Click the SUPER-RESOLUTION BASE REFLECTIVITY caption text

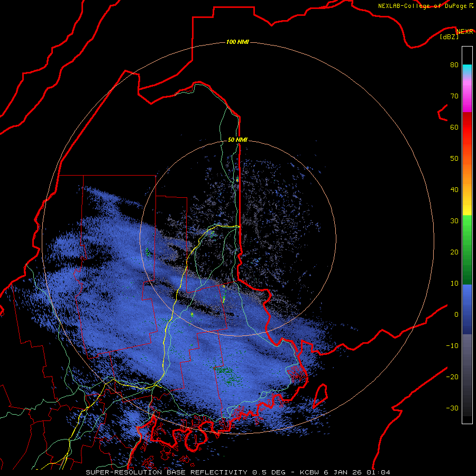pyautogui.click(x=167, y=472)
